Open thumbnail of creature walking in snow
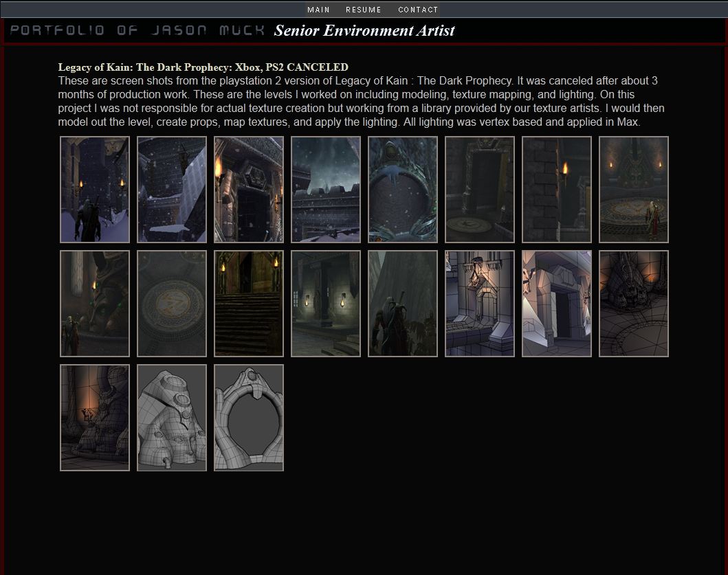The height and width of the screenshot is (575, 728). (x=95, y=190)
